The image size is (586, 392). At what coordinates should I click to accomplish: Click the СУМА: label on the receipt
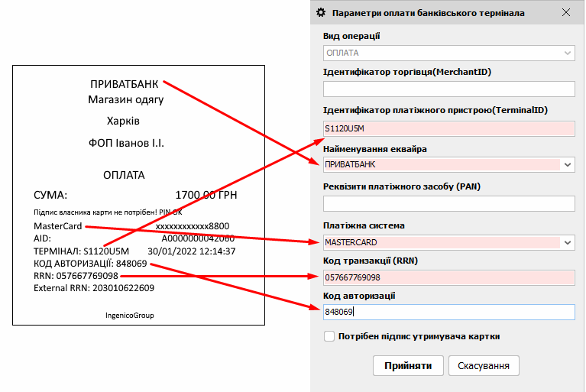point(50,195)
